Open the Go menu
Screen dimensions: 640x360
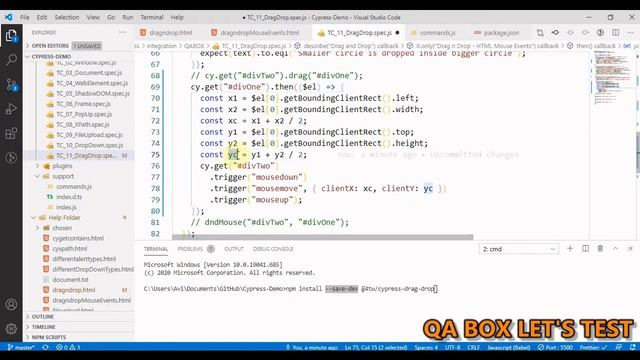coord(111,18)
